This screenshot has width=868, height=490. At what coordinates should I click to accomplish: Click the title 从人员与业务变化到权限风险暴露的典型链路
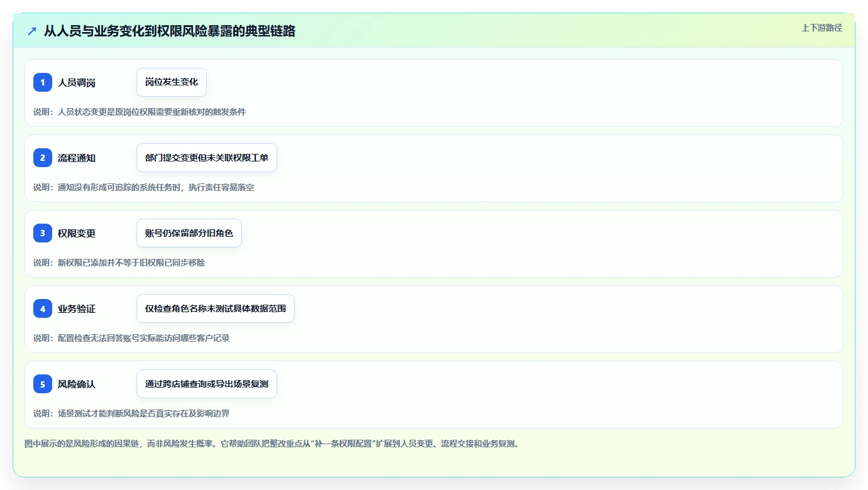tap(170, 31)
